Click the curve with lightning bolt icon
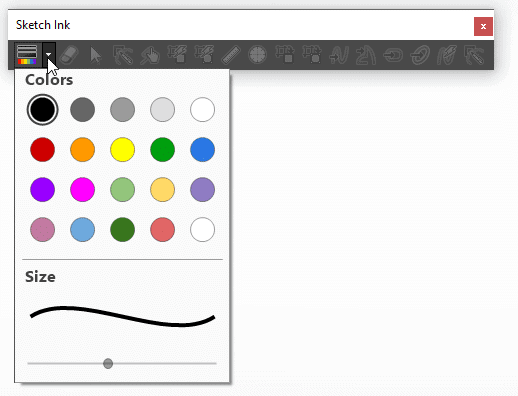Viewport: 518px width, 396px height. 447,55
